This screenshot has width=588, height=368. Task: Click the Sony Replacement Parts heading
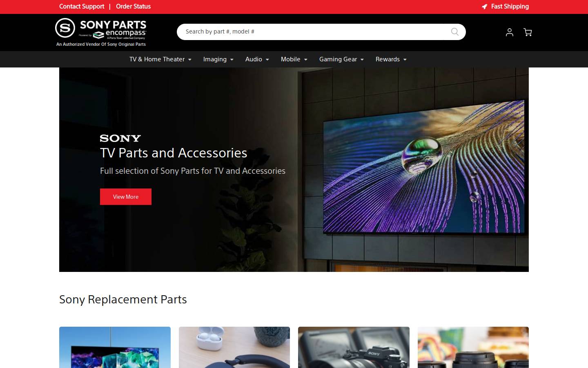coord(123,299)
